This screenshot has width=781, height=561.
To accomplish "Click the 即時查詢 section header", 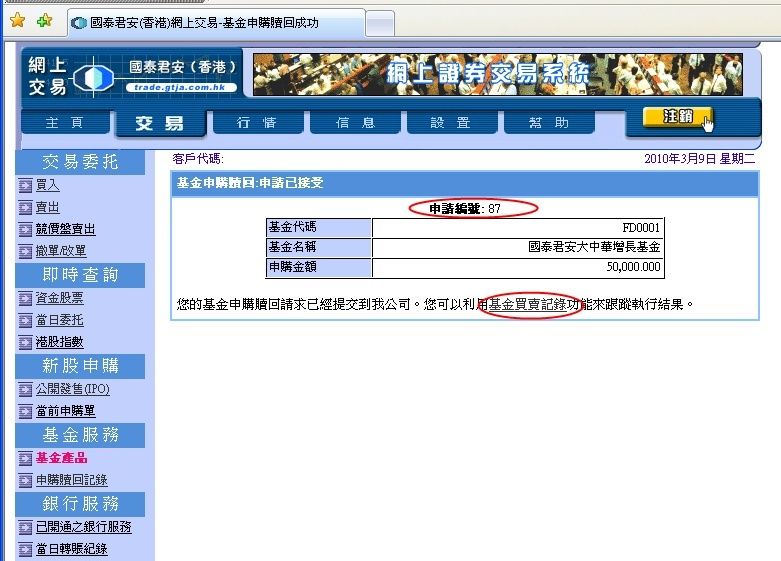I will 80,275.
